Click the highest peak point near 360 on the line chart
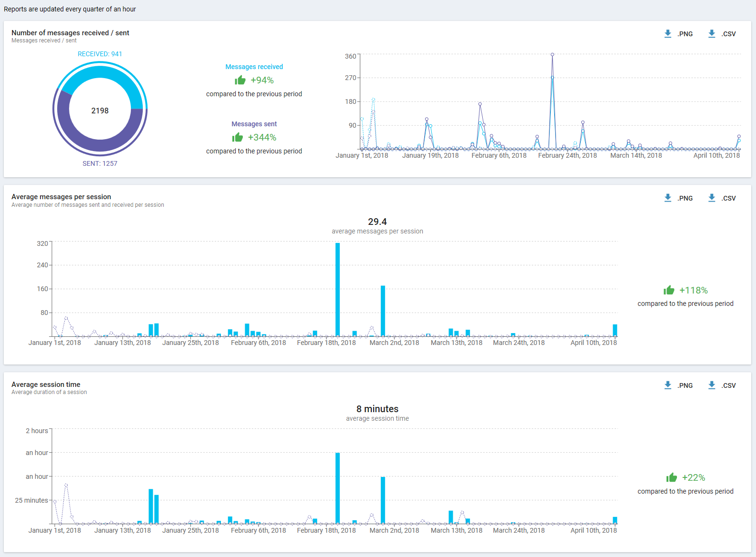Screen dimensions: 756x557 [552, 54]
